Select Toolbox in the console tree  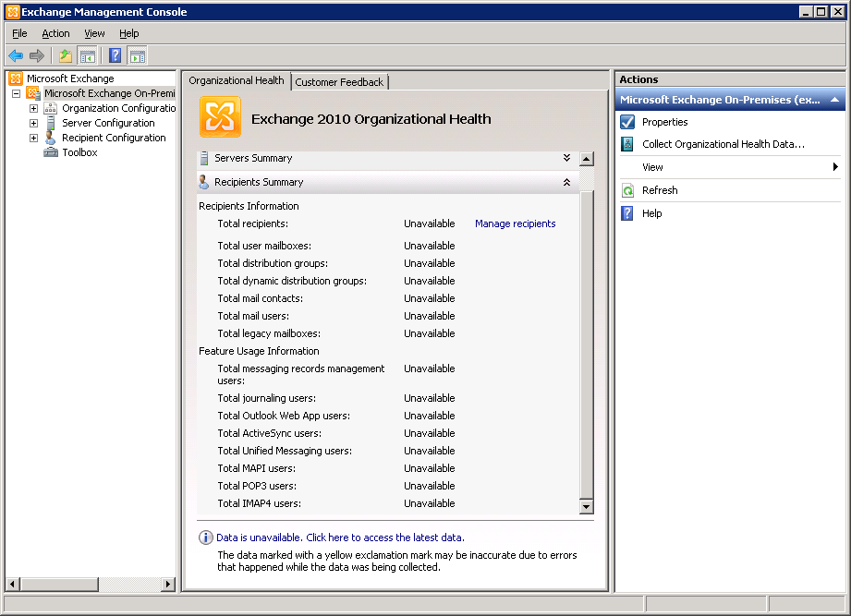coord(79,152)
